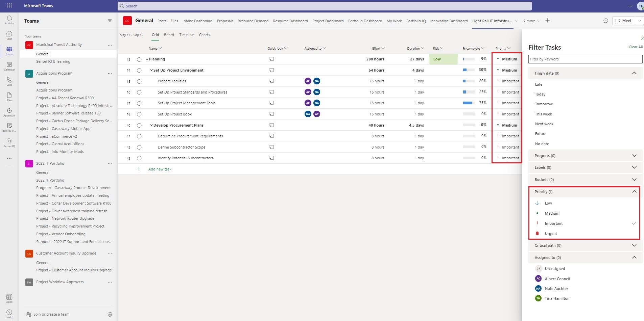
Task: Open more options for Acquisitions Program team
Action: pos(110,74)
